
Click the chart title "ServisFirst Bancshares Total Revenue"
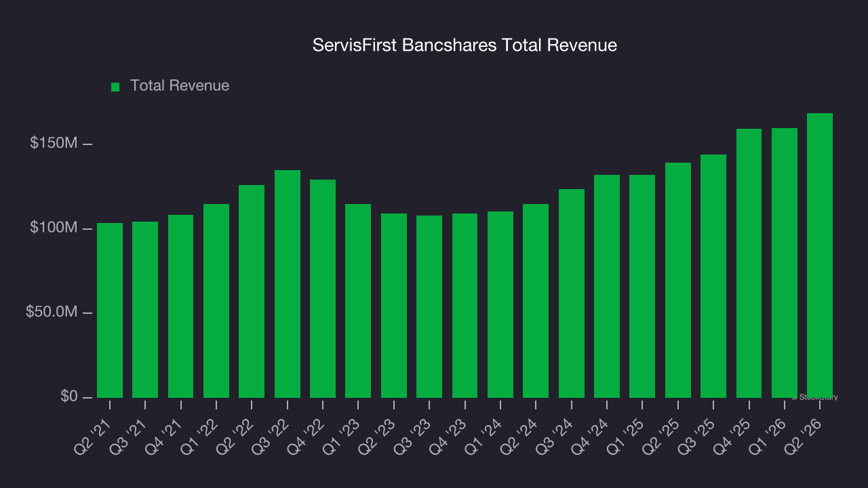coord(465,45)
